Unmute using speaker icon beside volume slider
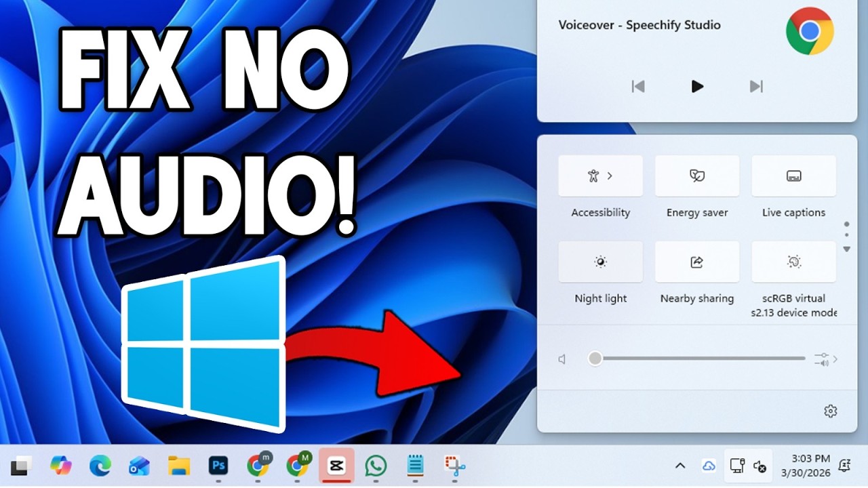The image size is (868, 488). [x=562, y=359]
